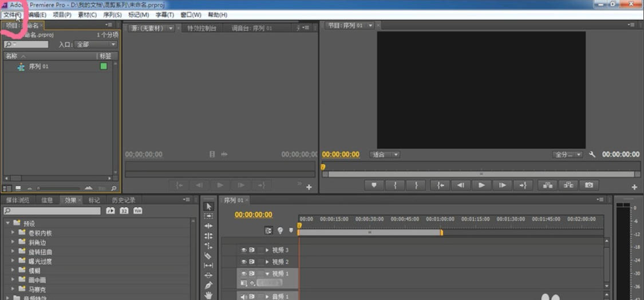
Task: Open Source monitor button editor plus
Action: tap(309, 187)
